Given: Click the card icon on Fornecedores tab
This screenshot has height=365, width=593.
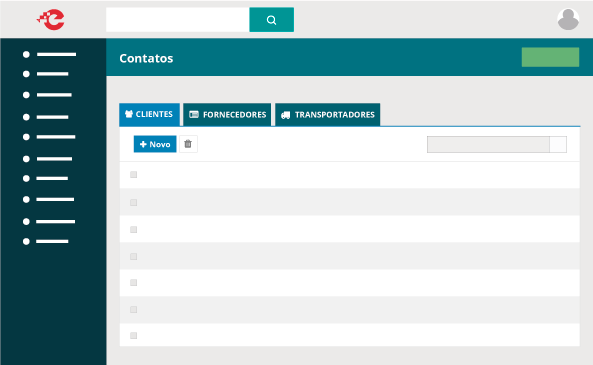Looking at the screenshot, I should point(194,115).
